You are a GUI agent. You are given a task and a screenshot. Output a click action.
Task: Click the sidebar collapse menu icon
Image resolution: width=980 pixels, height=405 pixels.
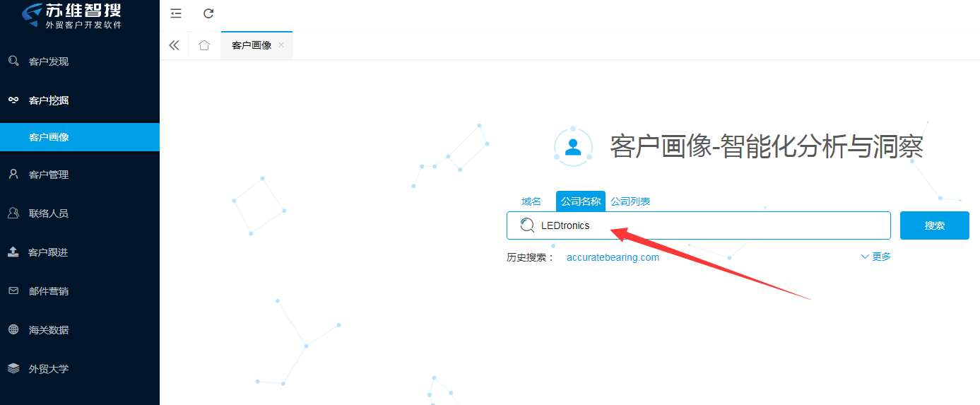pos(176,13)
